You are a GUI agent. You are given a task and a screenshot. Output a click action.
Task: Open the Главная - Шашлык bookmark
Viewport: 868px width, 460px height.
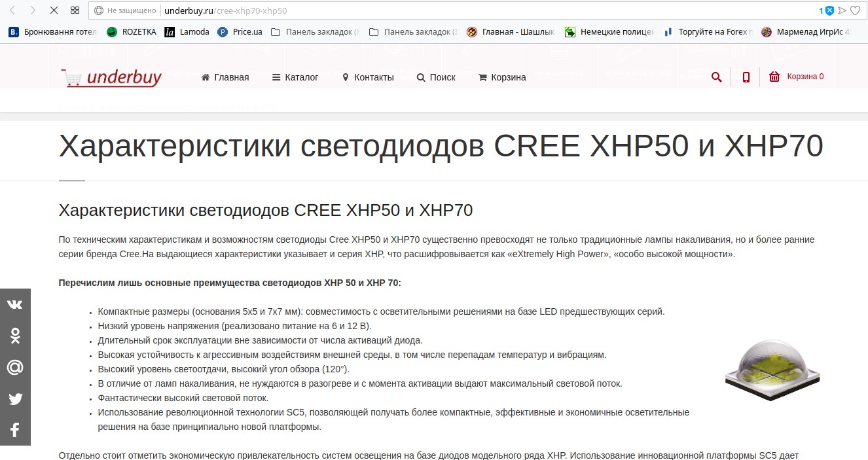point(512,31)
